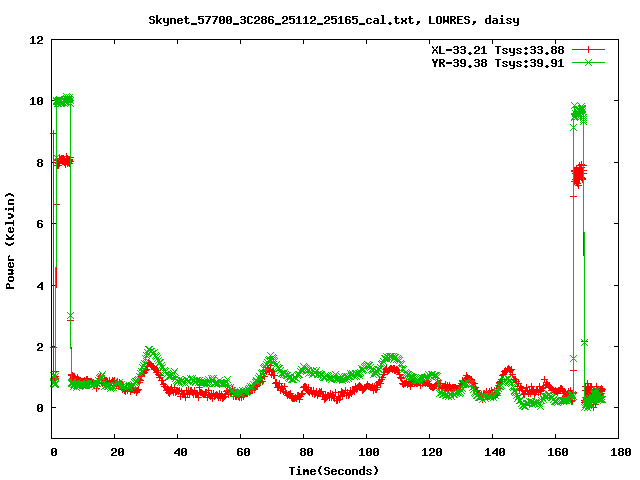Click the red calibration plateau near 8 Kelvin at start
This screenshot has height=480, width=640.
coord(64,161)
